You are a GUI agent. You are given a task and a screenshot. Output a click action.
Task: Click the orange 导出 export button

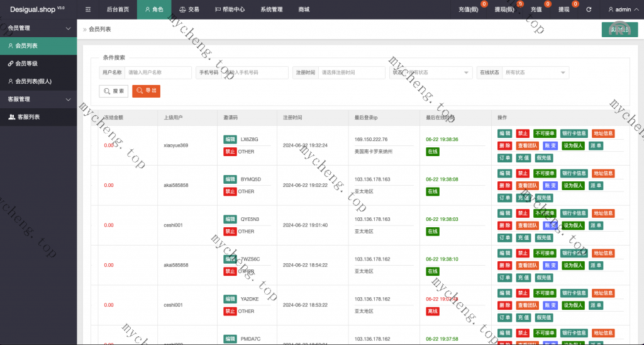pyautogui.click(x=146, y=91)
